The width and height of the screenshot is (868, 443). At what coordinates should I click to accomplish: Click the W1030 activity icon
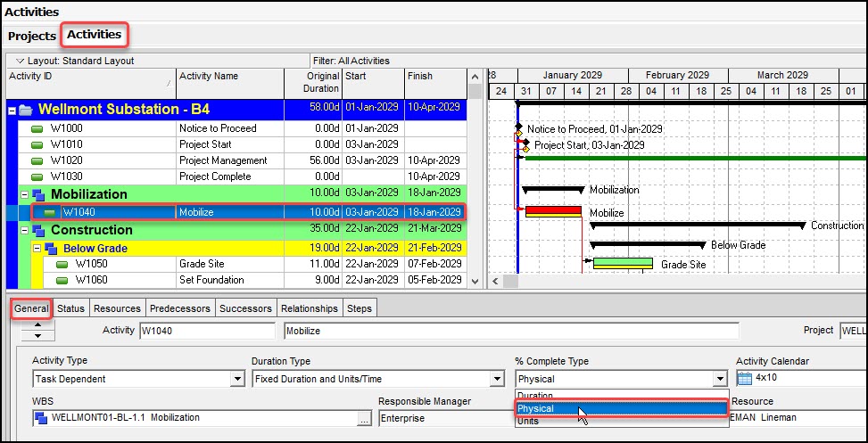tap(37, 177)
